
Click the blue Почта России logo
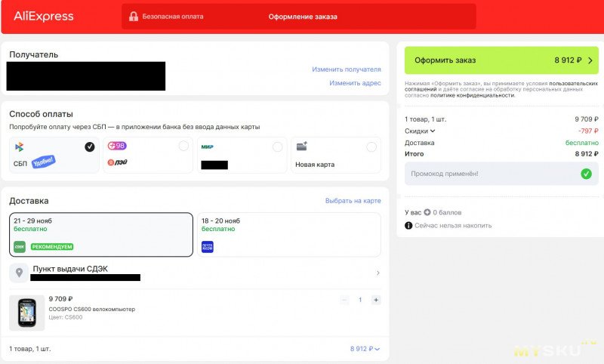(x=207, y=246)
